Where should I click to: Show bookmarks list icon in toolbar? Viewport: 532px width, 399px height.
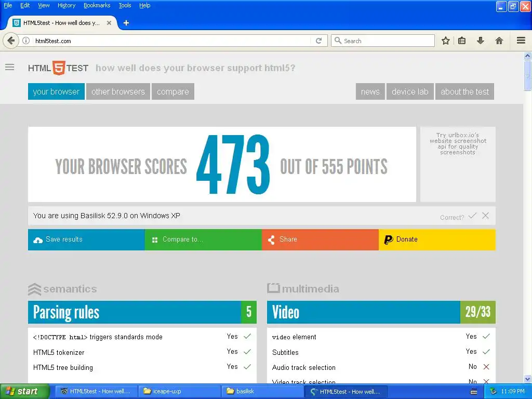pyautogui.click(x=462, y=41)
